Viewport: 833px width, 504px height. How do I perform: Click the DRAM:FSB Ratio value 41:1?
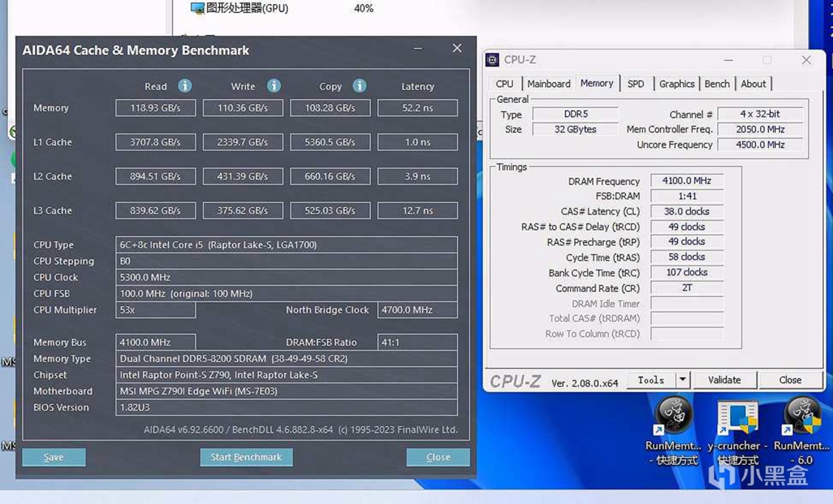point(418,343)
